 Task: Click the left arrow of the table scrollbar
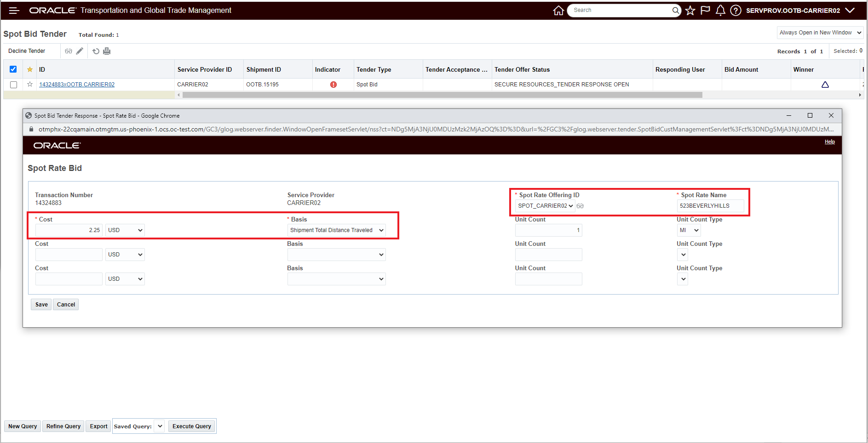click(x=178, y=95)
